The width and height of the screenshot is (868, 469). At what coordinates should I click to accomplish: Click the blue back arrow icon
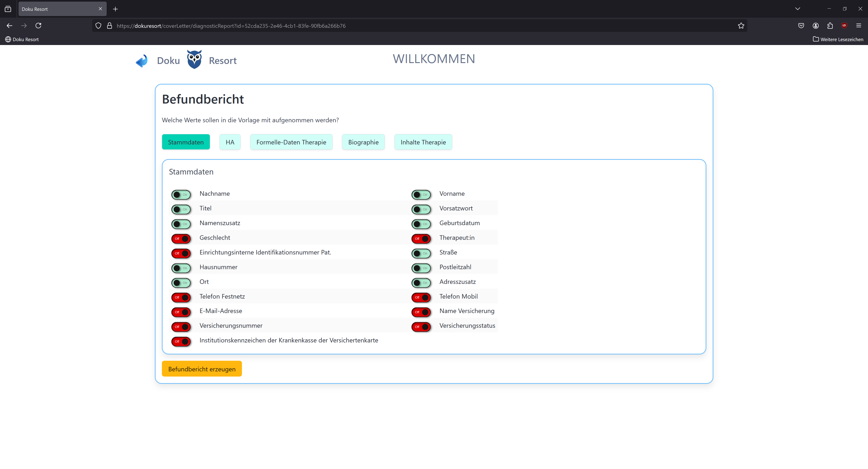142,61
